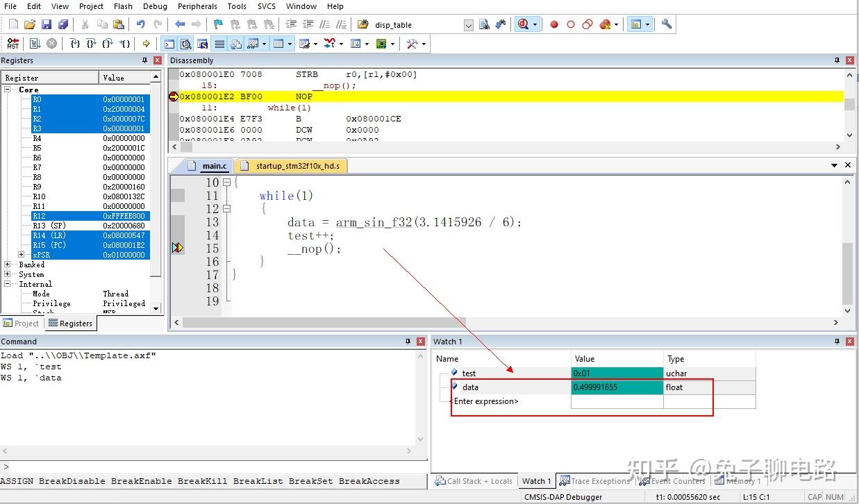Open the Flash menu
The image size is (859, 504).
(x=123, y=6)
